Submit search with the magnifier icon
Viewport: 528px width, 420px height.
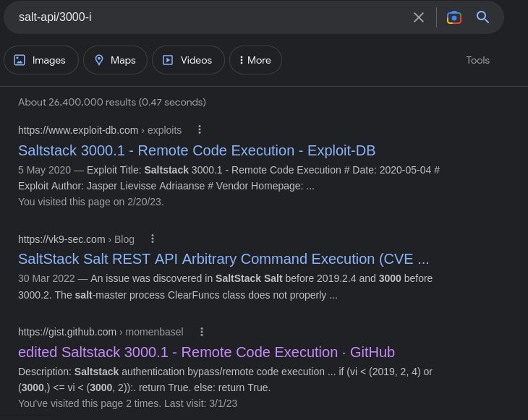[482, 17]
